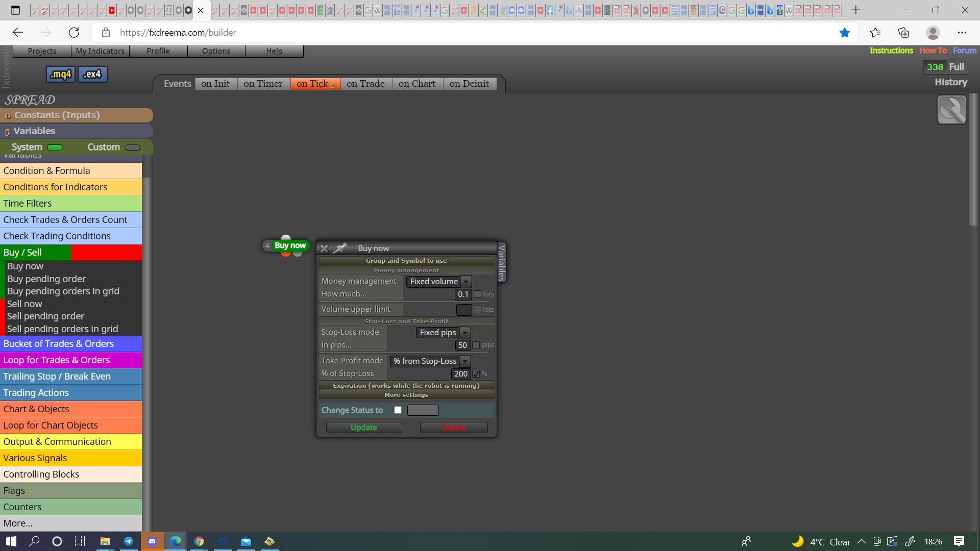
Task: Refresh the fxdreema builder page
Action: point(74,33)
